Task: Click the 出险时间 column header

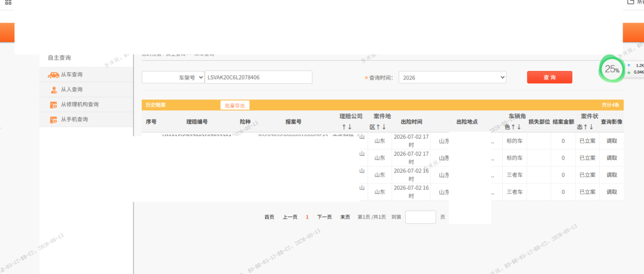Action: coord(411,122)
